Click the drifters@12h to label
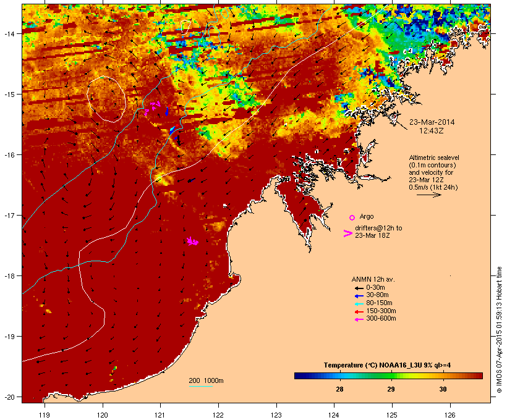Screen dimensions: 507x420 click(x=378, y=228)
